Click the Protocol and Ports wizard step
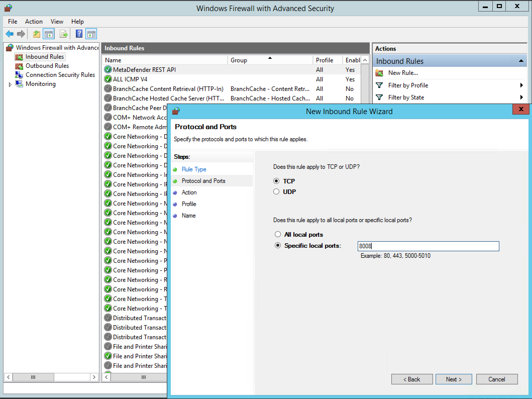The height and width of the screenshot is (399, 532). click(203, 181)
